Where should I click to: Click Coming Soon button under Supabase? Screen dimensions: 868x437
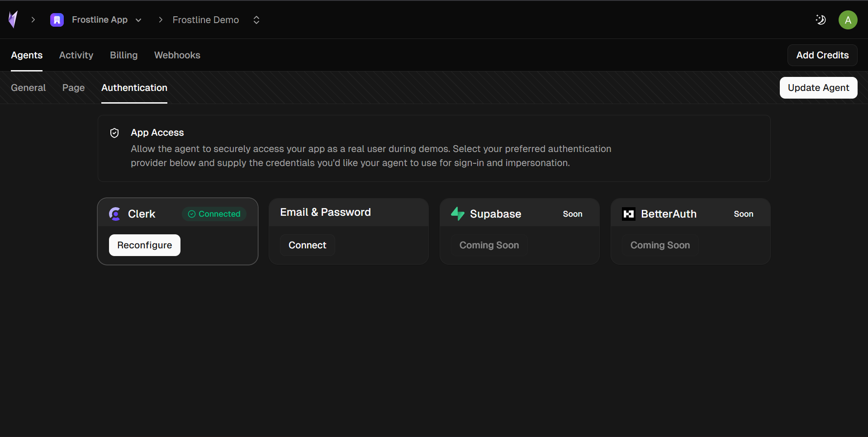tap(489, 245)
